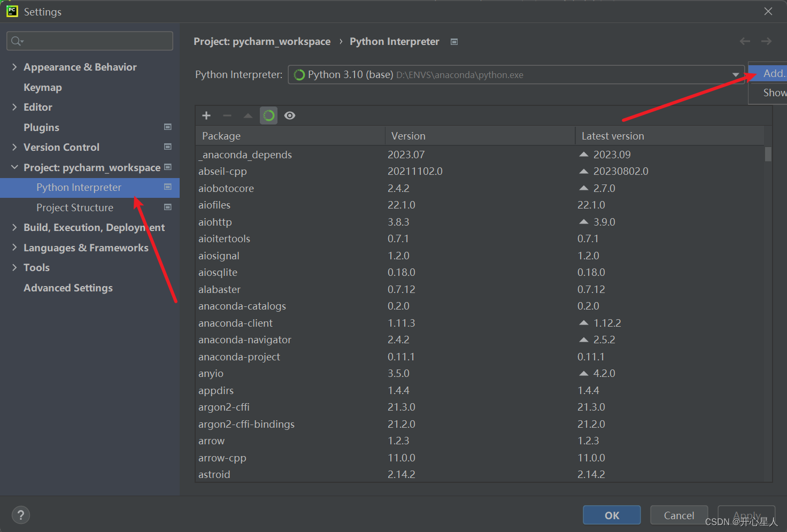The height and width of the screenshot is (532, 787).
Task: Click the uninstall package minus icon
Action: pos(227,115)
